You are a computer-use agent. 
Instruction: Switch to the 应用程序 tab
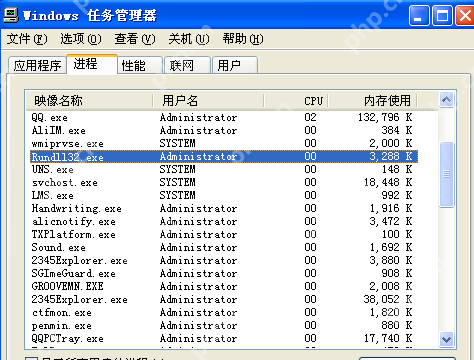pos(37,65)
